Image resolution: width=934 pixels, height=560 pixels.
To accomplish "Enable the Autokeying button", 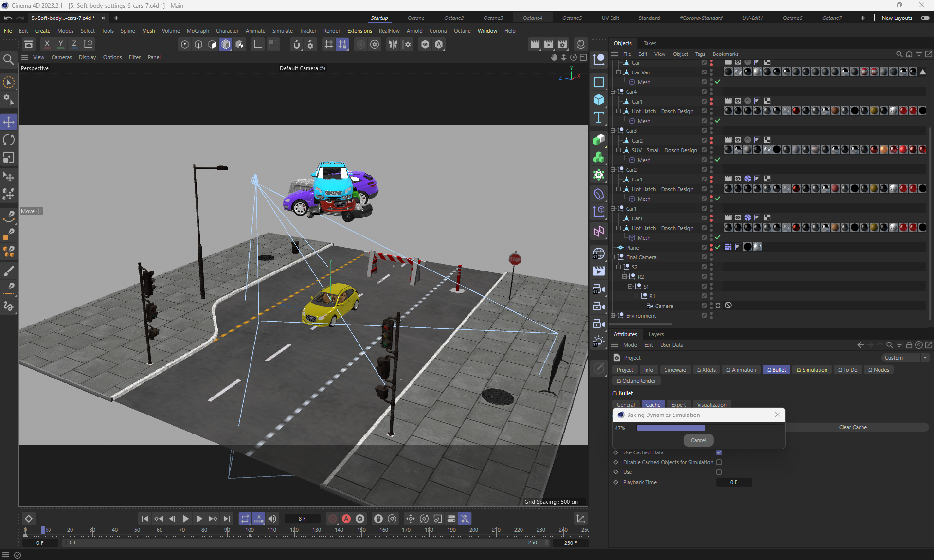I will [x=346, y=519].
